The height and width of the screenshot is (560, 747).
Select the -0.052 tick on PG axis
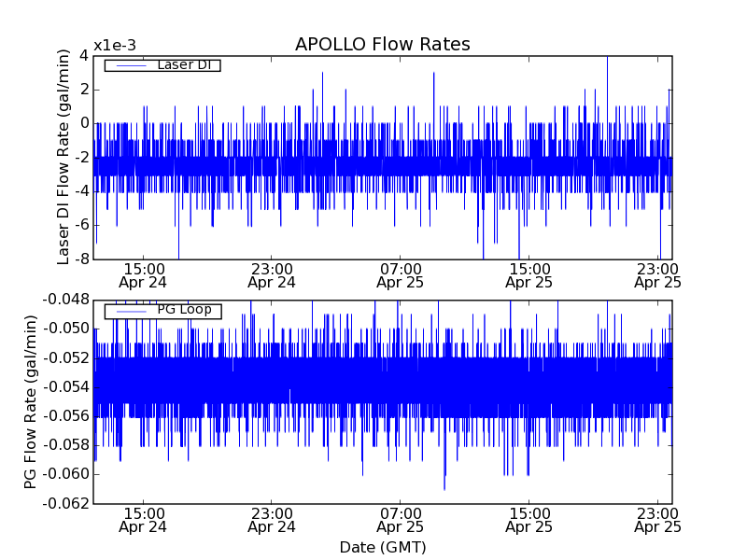(x=66, y=358)
